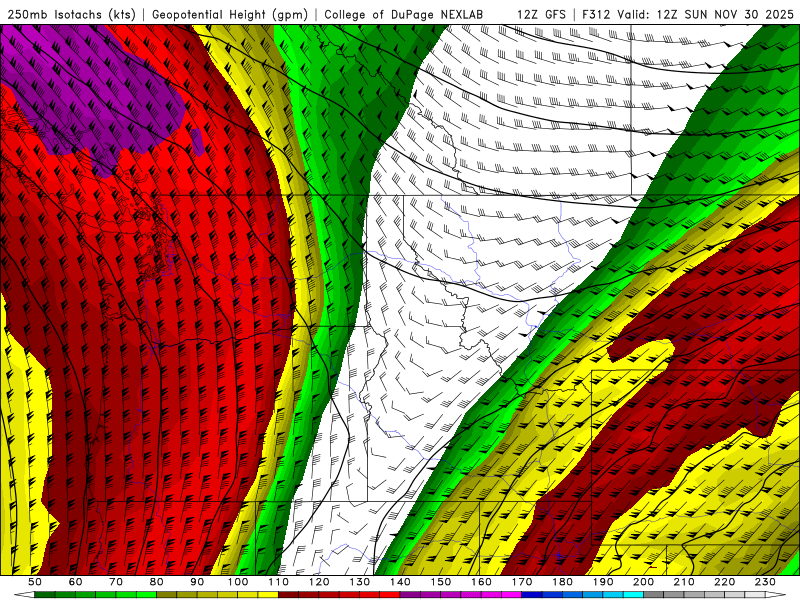Click the '220' color bar label
The width and height of the screenshot is (800, 600).
724,582
